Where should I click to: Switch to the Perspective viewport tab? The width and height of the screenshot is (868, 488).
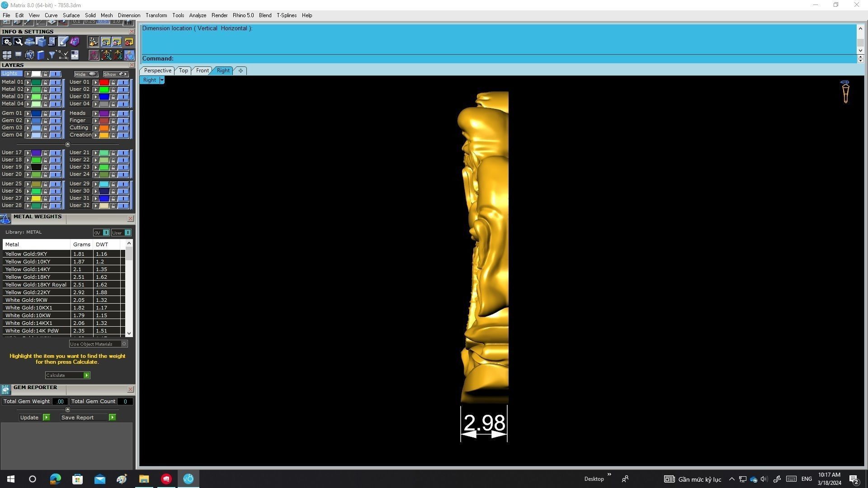pyautogui.click(x=157, y=70)
